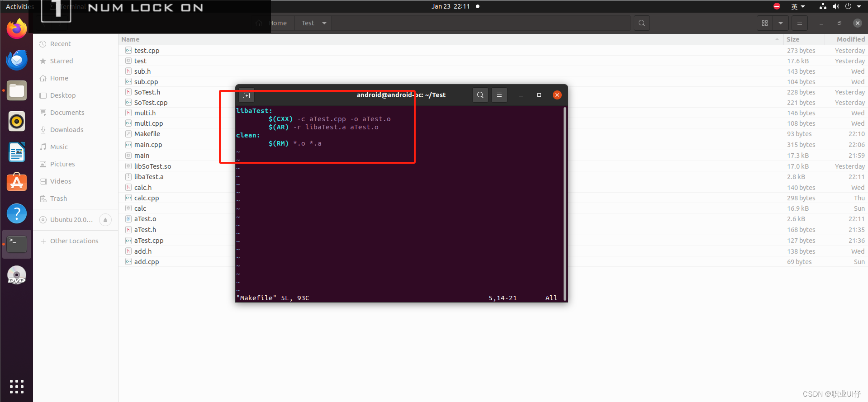Show the applications grid
Image resolution: width=868 pixels, height=402 pixels.
click(x=17, y=387)
